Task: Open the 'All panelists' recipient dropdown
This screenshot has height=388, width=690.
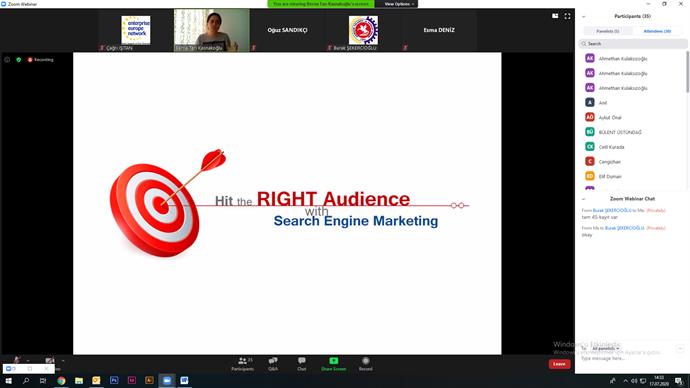Action: pyautogui.click(x=606, y=348)
